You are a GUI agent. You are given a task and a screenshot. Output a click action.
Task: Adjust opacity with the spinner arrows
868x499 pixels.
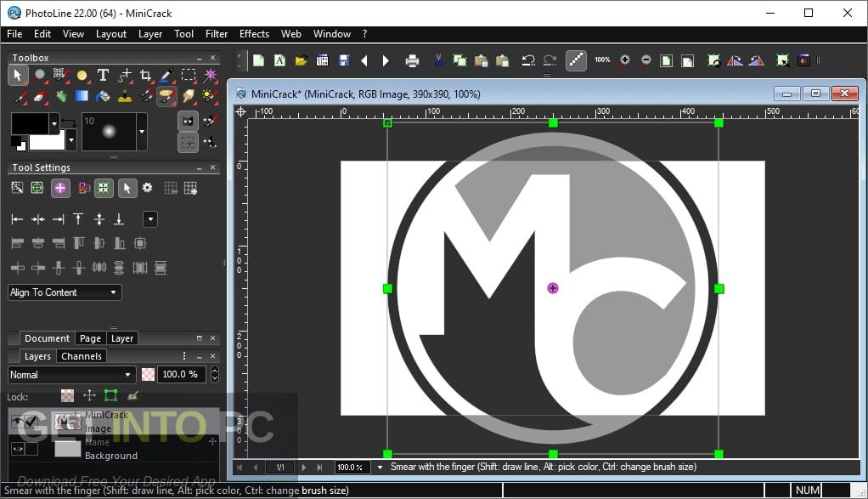click(x=214, y=375)
